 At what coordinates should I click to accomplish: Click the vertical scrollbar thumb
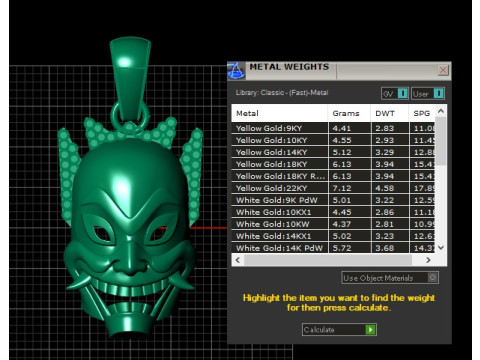[441, 141]
